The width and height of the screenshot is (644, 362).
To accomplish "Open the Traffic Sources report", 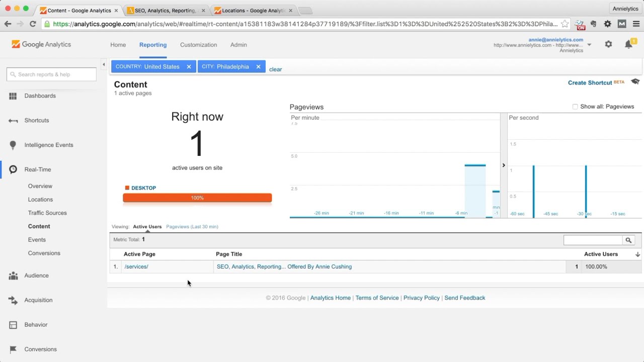I will pos(47,213).
